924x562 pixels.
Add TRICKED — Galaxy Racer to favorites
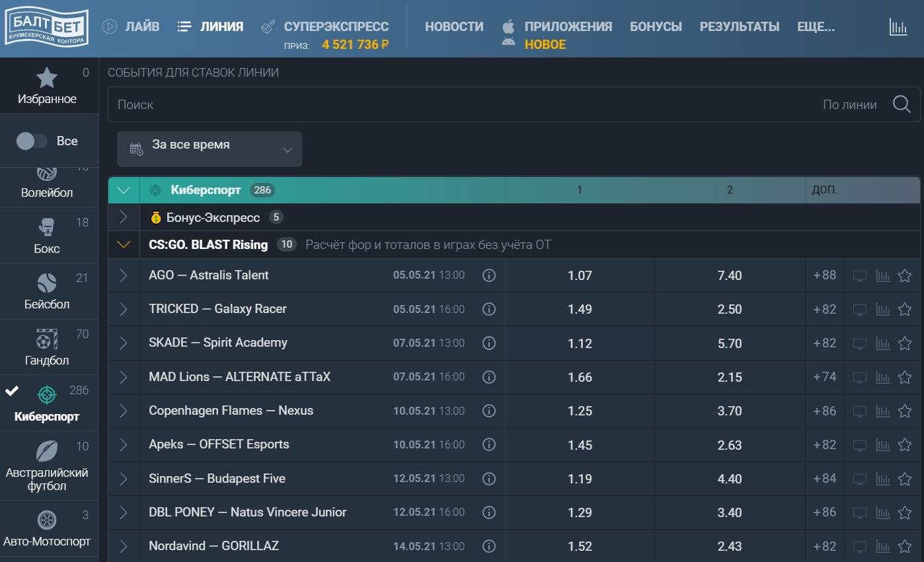[x=904, y=309]
